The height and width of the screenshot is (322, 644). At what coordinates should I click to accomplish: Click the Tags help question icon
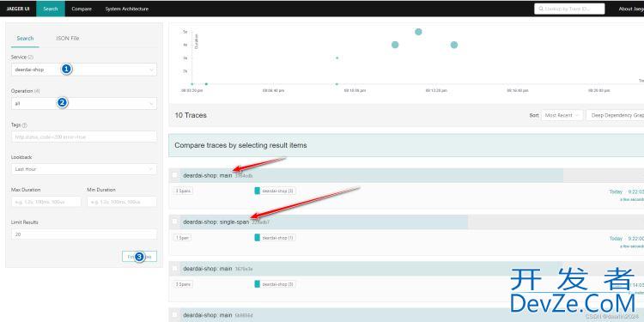[x=25, y=125]
